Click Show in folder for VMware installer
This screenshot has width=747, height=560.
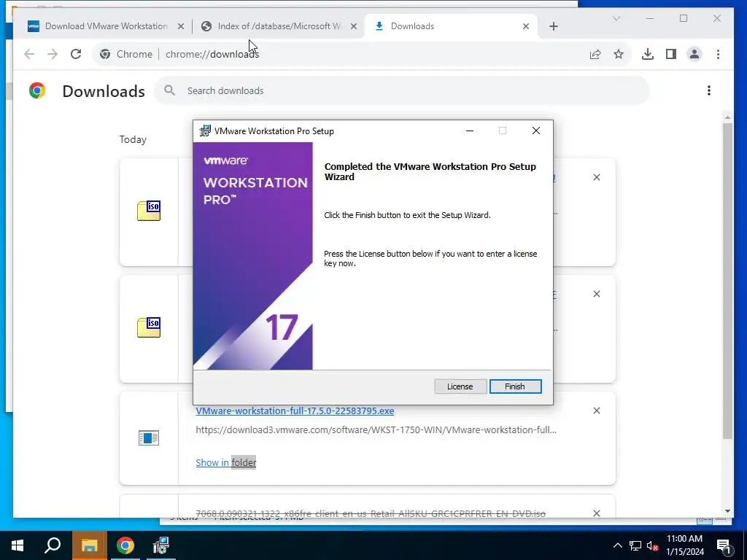[226, 462]
